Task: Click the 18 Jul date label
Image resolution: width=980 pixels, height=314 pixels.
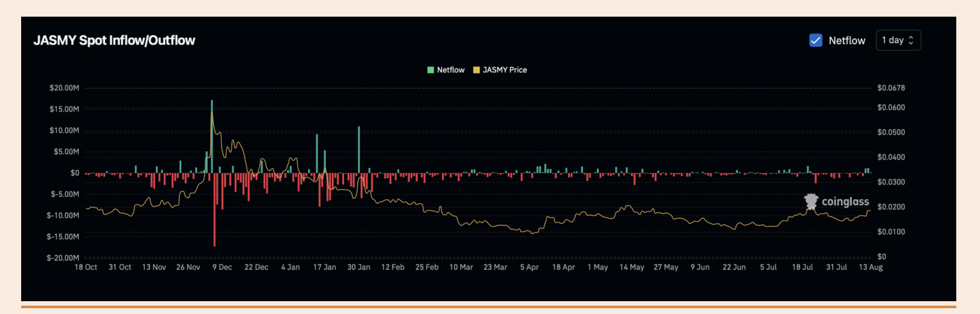Action: tap(803, 267)
